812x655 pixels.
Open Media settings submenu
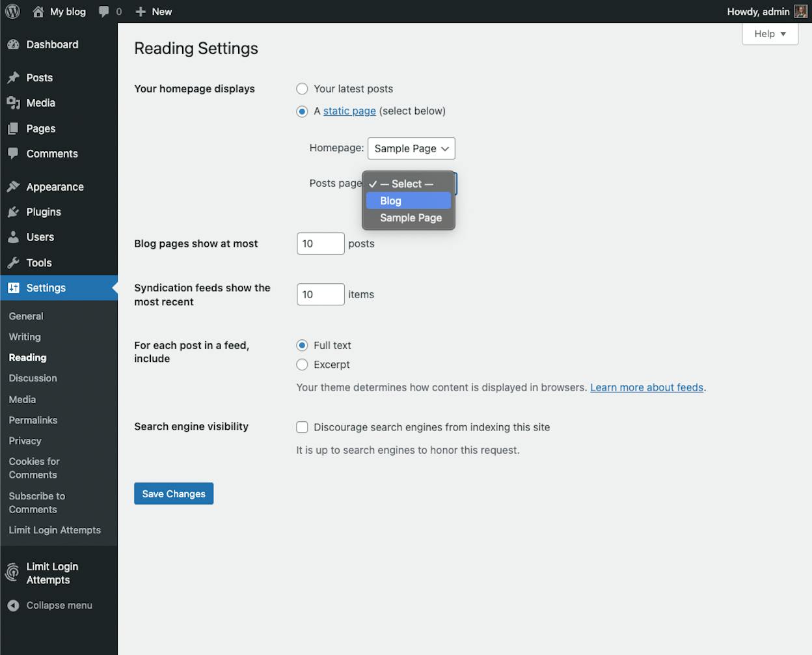pyautogui.click(x=22, y=399)
